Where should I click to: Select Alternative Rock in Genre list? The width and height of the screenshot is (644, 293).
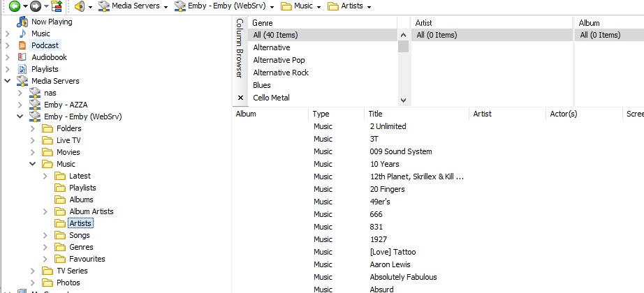click(x=280, y=73)
